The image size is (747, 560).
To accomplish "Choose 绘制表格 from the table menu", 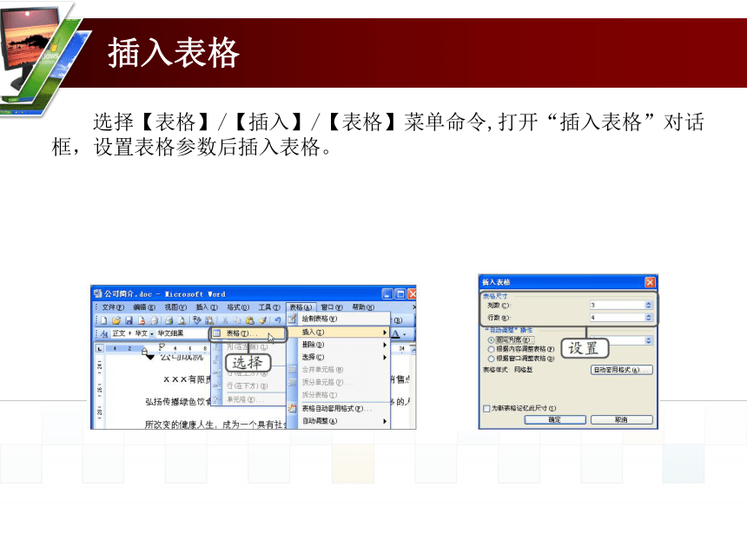I will point(338,319).
